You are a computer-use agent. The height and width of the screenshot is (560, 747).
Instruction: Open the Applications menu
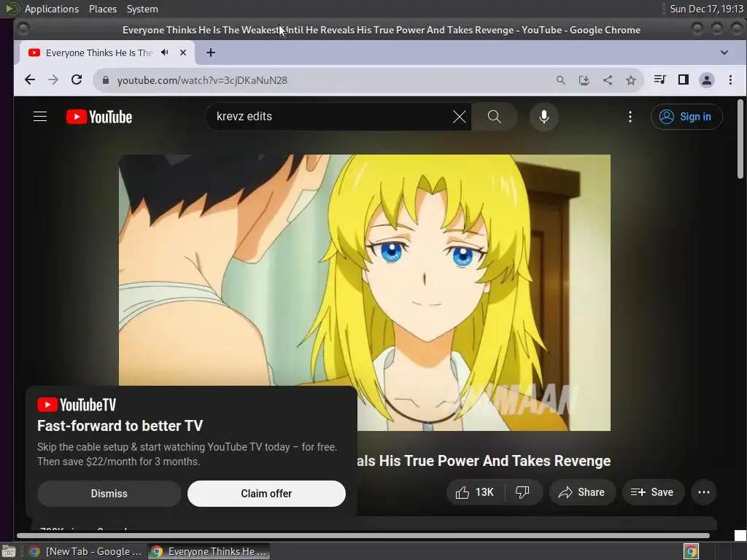click(52, 9)
